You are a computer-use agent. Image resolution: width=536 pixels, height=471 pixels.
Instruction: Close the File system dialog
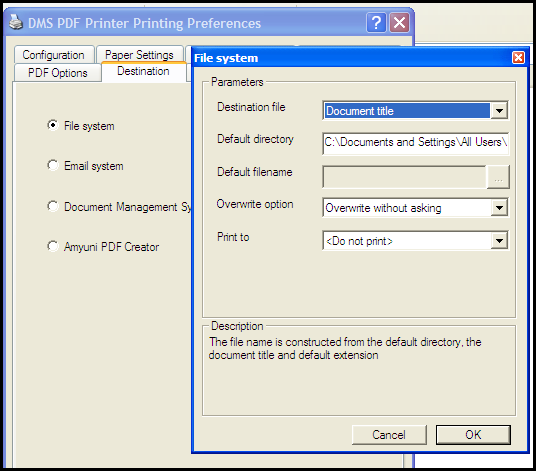click(518, 57)
